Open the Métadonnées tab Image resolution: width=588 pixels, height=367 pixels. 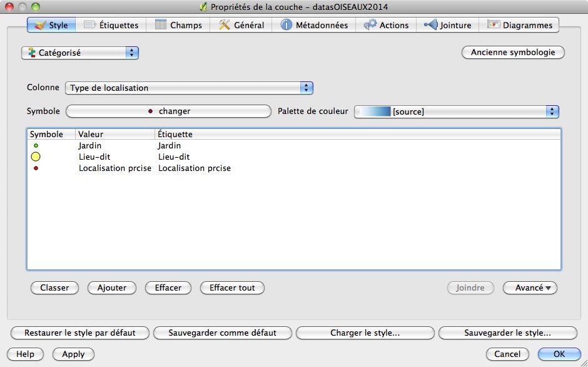tap(314, 25)
